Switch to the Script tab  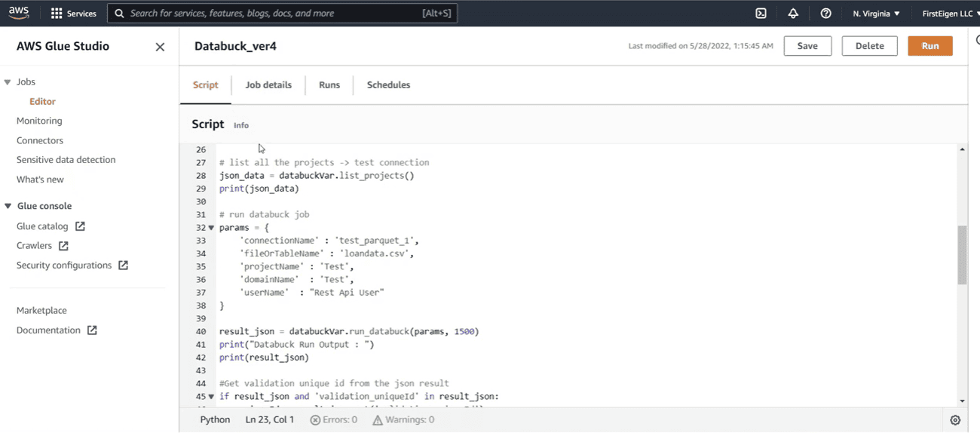(x=206, y=85)
